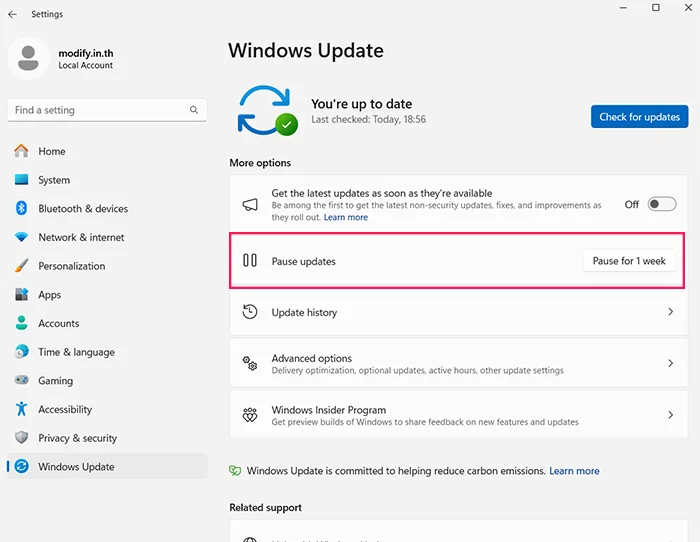The image size is (700, 542).
Task: Click the modify.in.th account name
Action: pyautogui.click(x=86, y=53)
